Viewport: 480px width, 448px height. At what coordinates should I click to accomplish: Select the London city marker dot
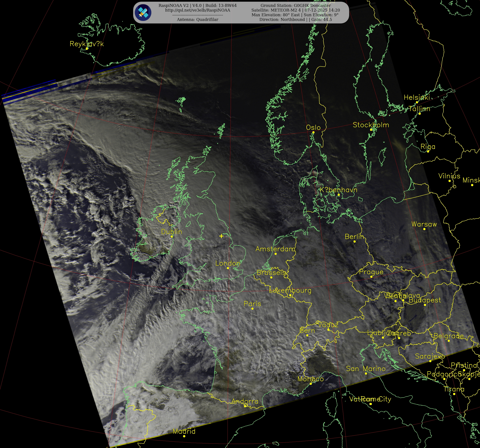click(228, 268)
